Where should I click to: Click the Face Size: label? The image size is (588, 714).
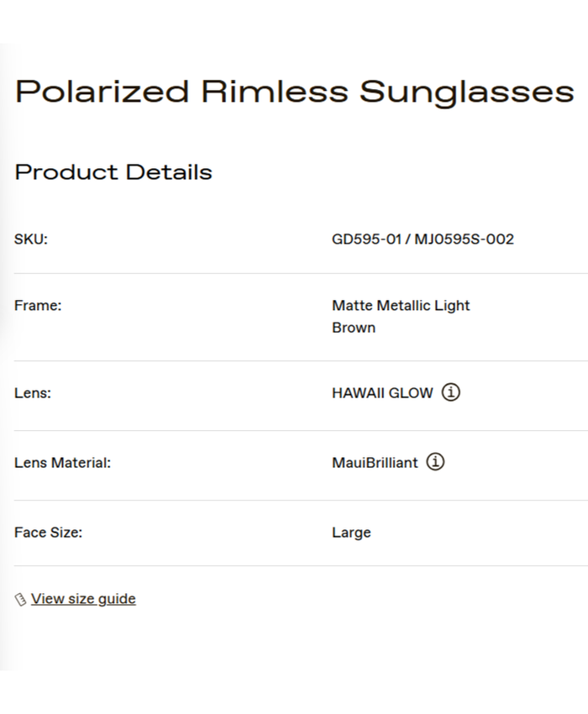(48, 533)
